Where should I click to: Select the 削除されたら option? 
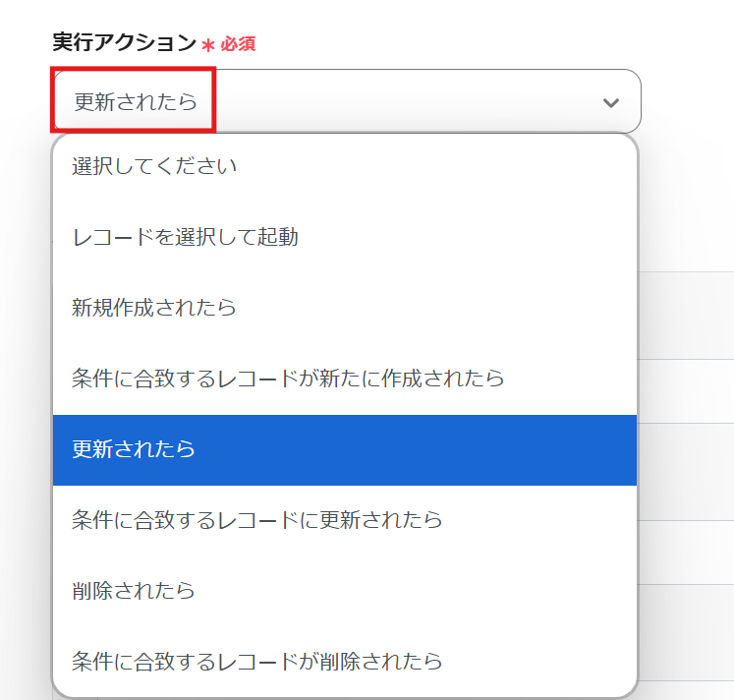[134, 591]
